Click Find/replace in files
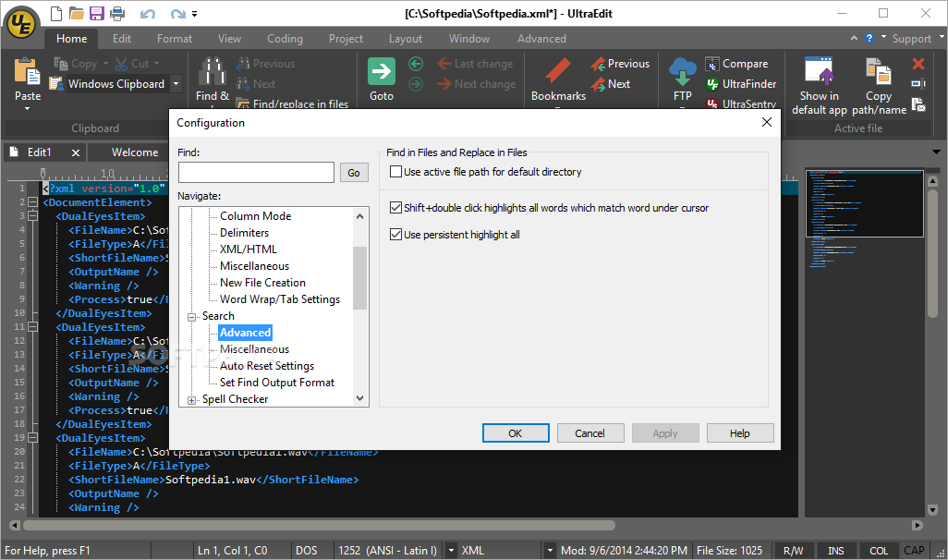This screenshot has width=948, height=560. 293,103
